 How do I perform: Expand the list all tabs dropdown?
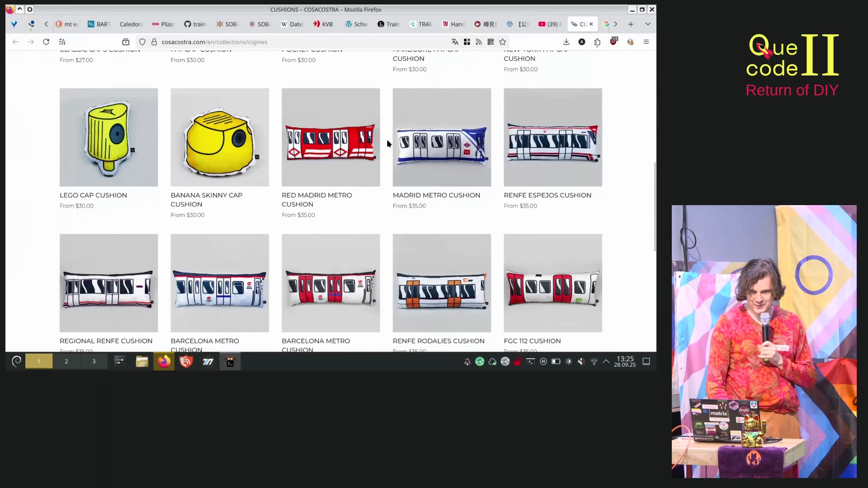(648, 24)
